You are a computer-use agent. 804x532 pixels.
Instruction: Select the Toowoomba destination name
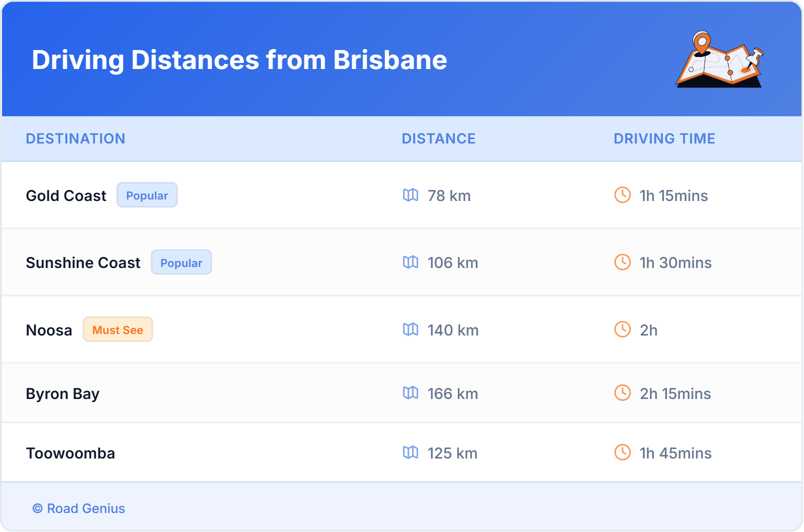click(70, 453)
